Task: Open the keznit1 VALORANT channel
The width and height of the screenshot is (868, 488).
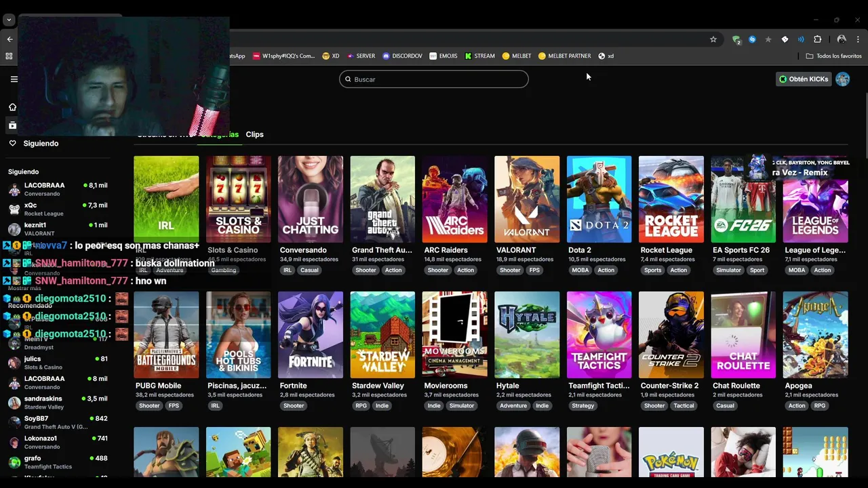Action: tap(58, 229)
